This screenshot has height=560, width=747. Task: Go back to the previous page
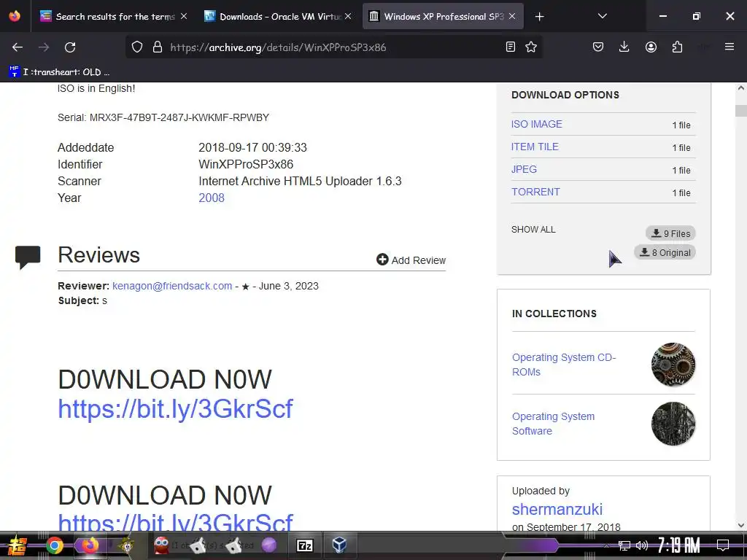click(18, 47)
